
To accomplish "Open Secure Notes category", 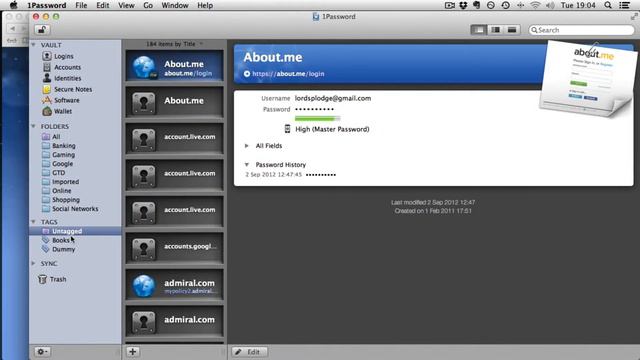I will [73, 89].
